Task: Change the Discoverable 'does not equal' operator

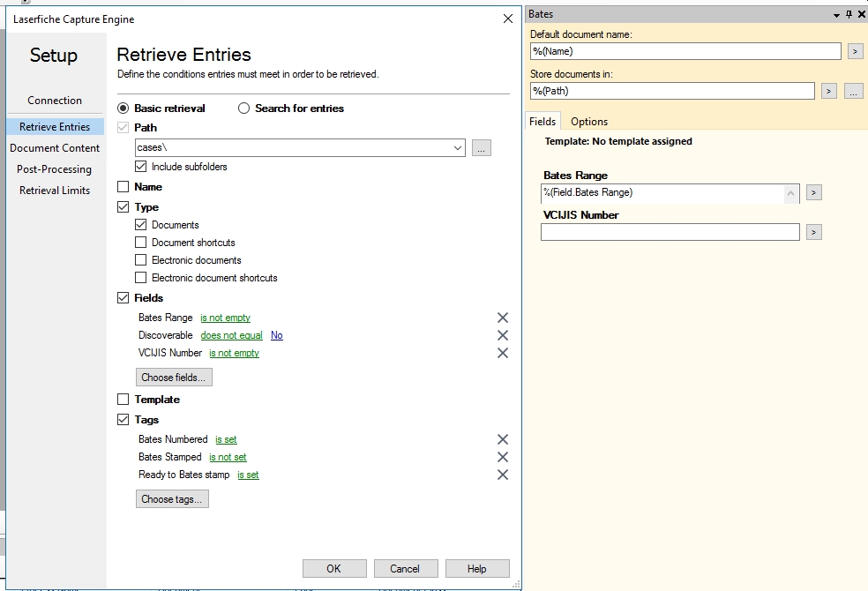Action: [x=231, y=335]
